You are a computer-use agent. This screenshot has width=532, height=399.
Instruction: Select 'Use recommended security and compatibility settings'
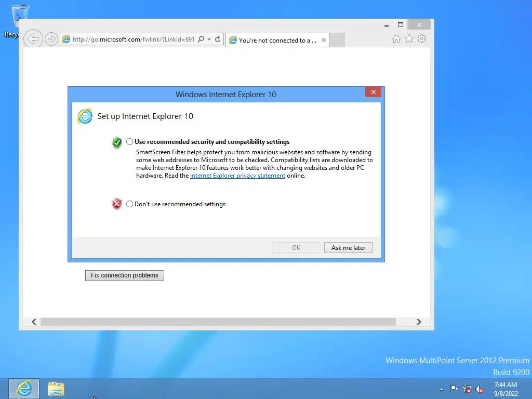(x=129, y=142)
